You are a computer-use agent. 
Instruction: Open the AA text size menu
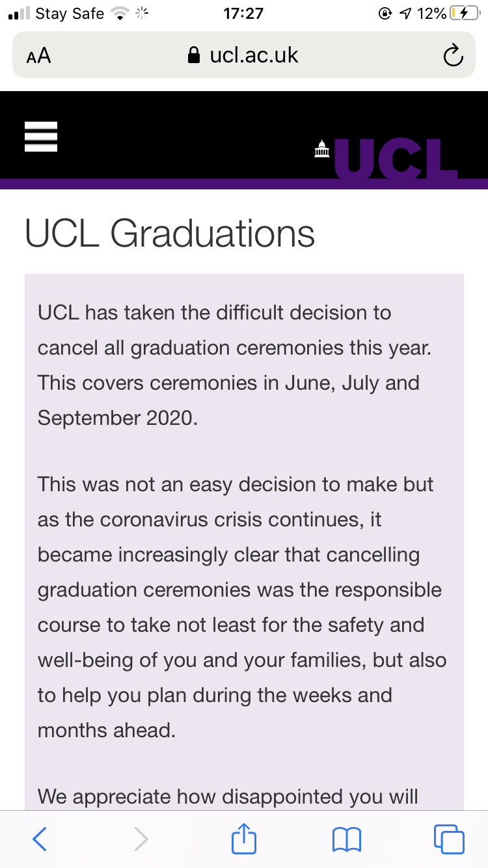coord(38,56)
